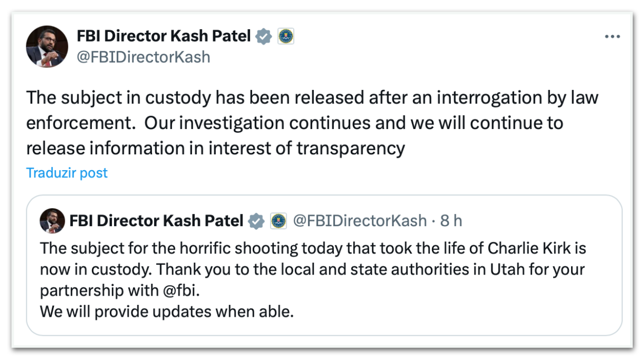Click the blue verified badge on main post
Viewport: 644px width, 361px height.
click(263, 37)
